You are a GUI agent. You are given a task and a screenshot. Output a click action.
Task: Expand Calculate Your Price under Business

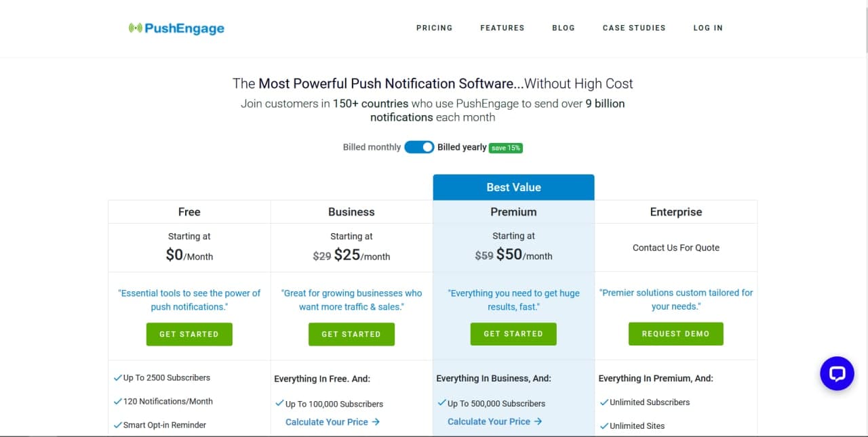332,421
